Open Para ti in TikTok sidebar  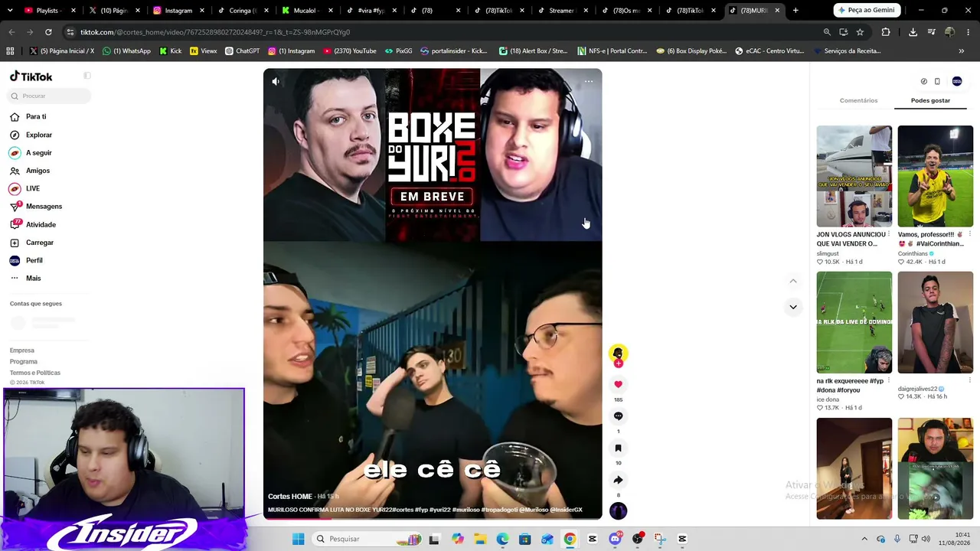coord(36,116)
